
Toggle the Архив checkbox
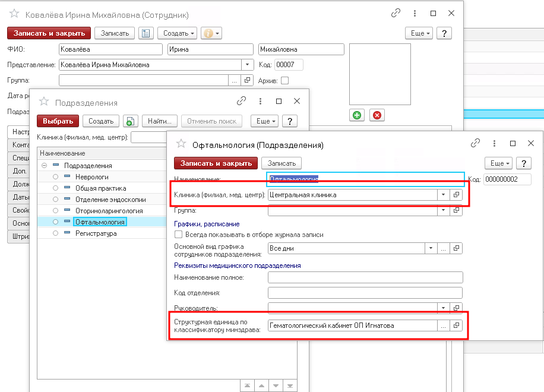[284, 81]
